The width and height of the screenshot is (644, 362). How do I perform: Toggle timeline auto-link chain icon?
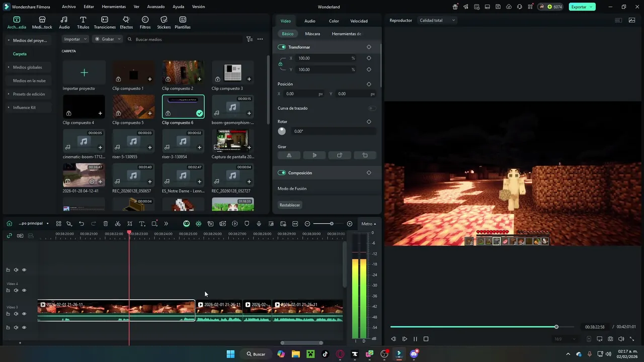[x=9, y=235]
